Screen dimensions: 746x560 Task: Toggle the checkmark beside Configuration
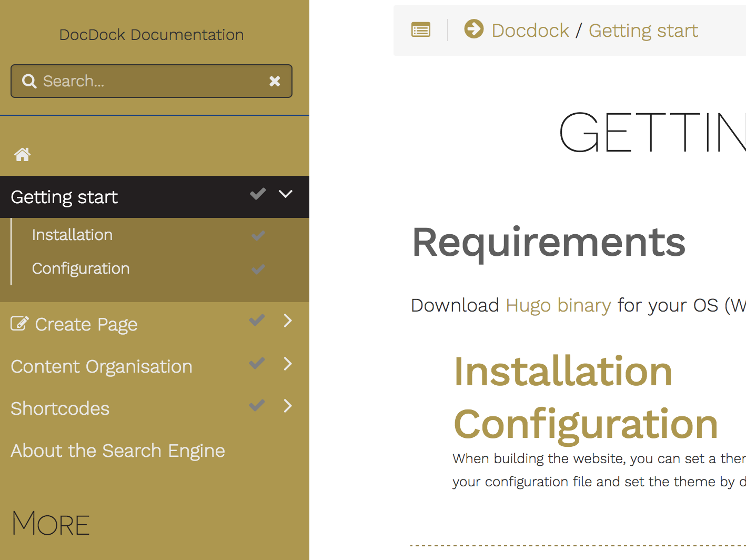(258, 269)
